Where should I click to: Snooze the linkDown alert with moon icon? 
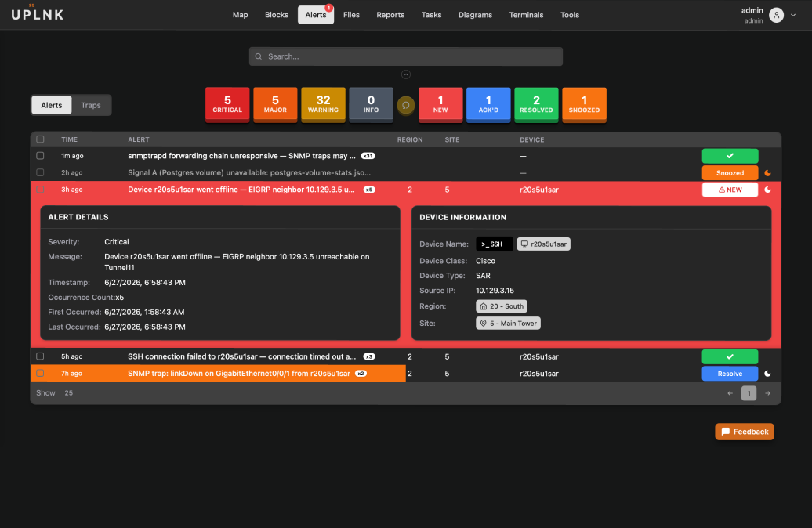point(767,373)
